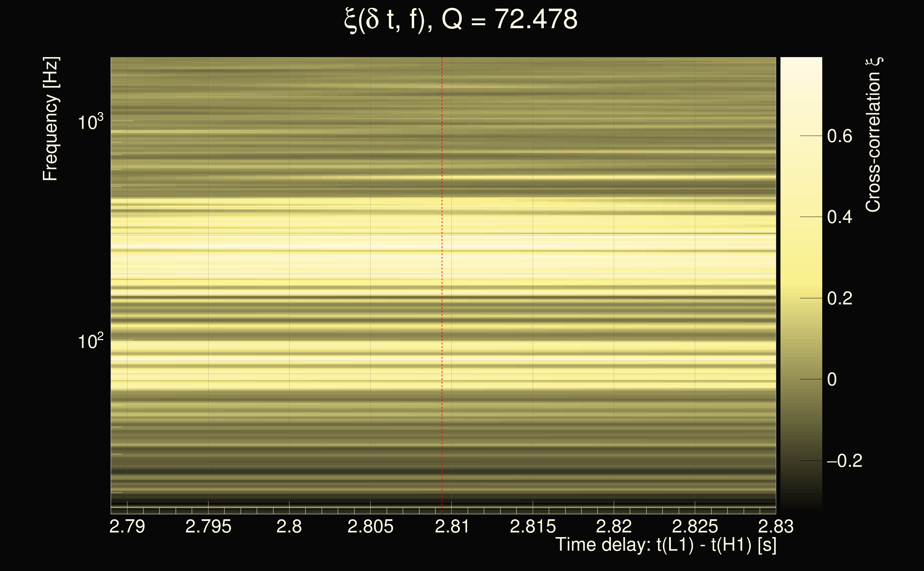Screen dimensions: 924x571
Task: Click the 0.4 value on the colorbar
Action: 839,217
